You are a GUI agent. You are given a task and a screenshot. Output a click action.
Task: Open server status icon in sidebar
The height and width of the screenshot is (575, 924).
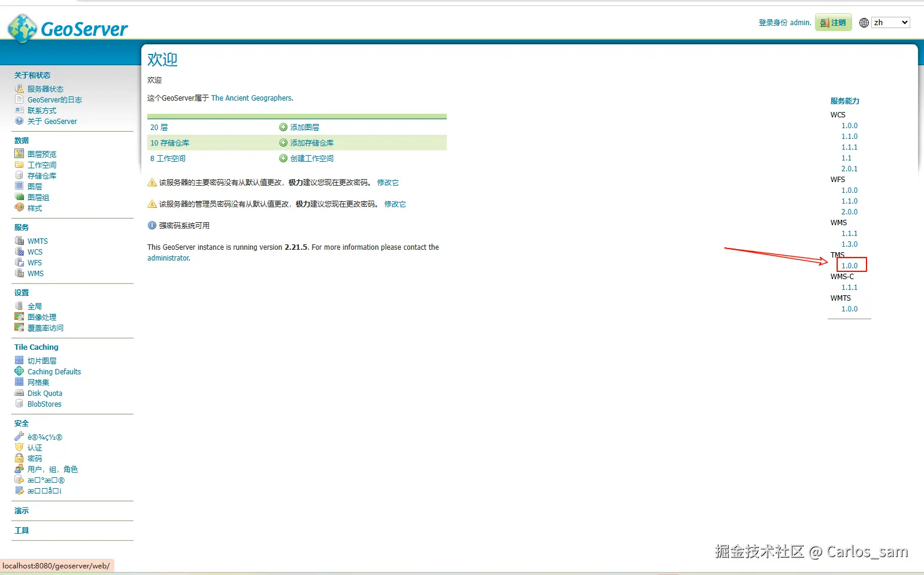pos(19,89)
